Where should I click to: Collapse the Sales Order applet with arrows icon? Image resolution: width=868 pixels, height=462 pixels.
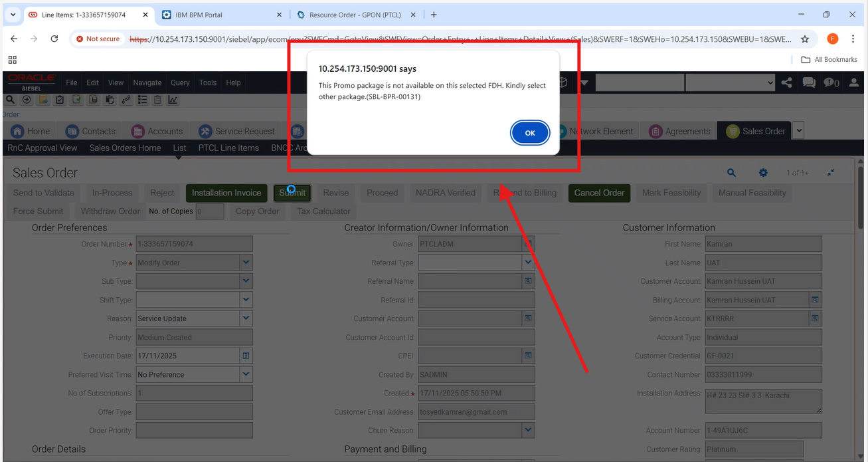pos(831,173)
